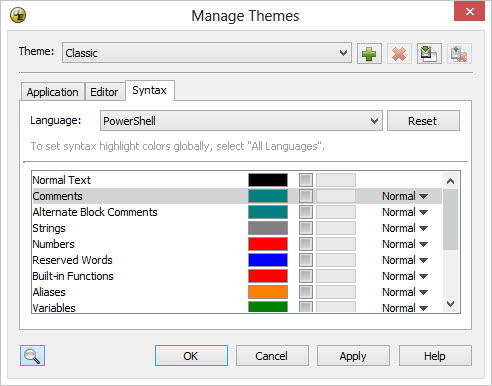Viewport: 492px width, 386px height.
Task: Click teal color swatch for Comments
Action: 268,196
